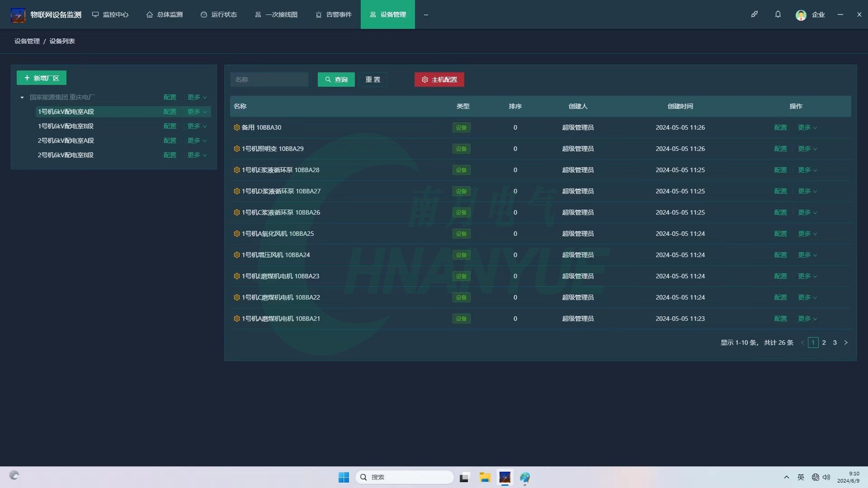Show hidden tray icons chevron
The width and height of the screenshot is (868, 488).
pyautogui.click(x=787, y=477)
